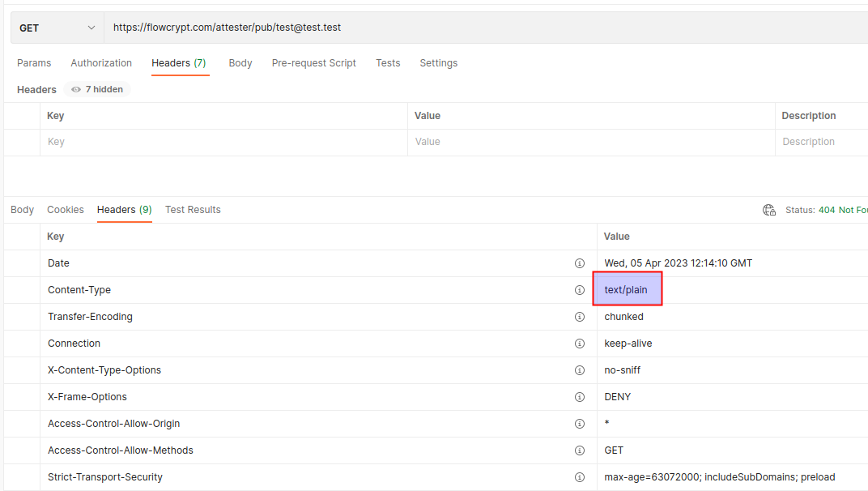View info for the Transfer-Encoding header
Screen dimensions: 868x491
[580, 316]
